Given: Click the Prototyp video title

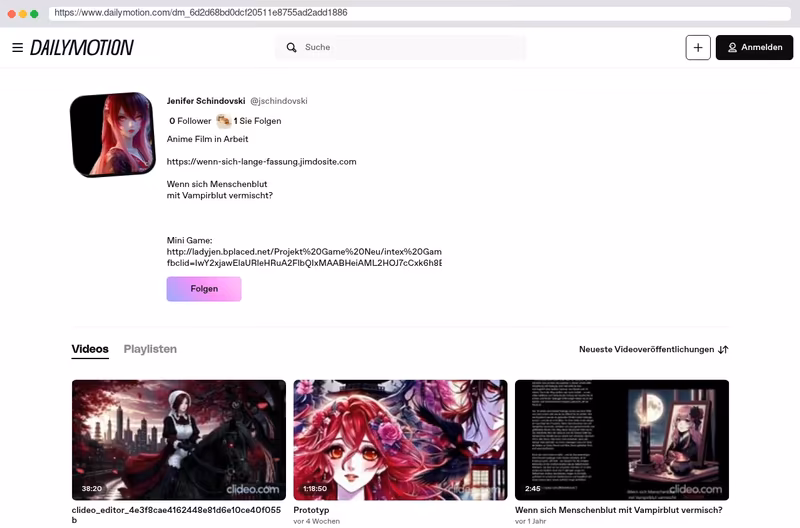Looking at the screenshot, I should pos(311,510).
